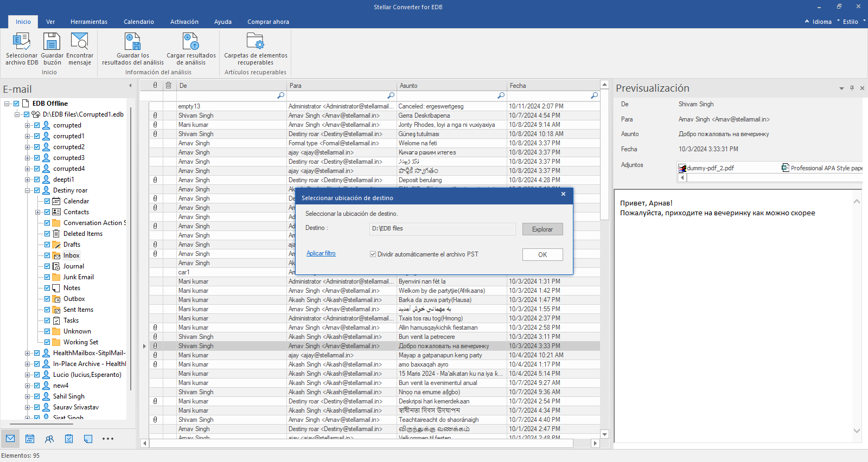Switch to Calendar view at bottom bar
The image size is (868, 462).
30,439
